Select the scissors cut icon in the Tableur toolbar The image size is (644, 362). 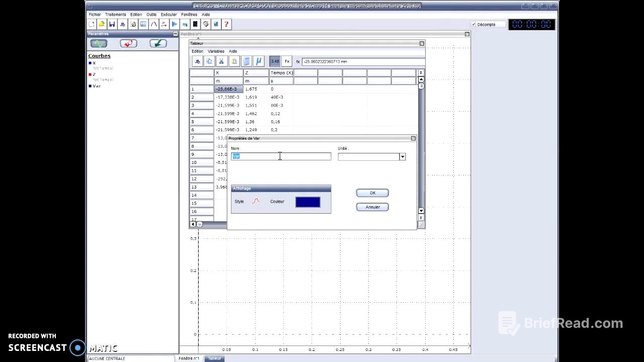(221, 61)
